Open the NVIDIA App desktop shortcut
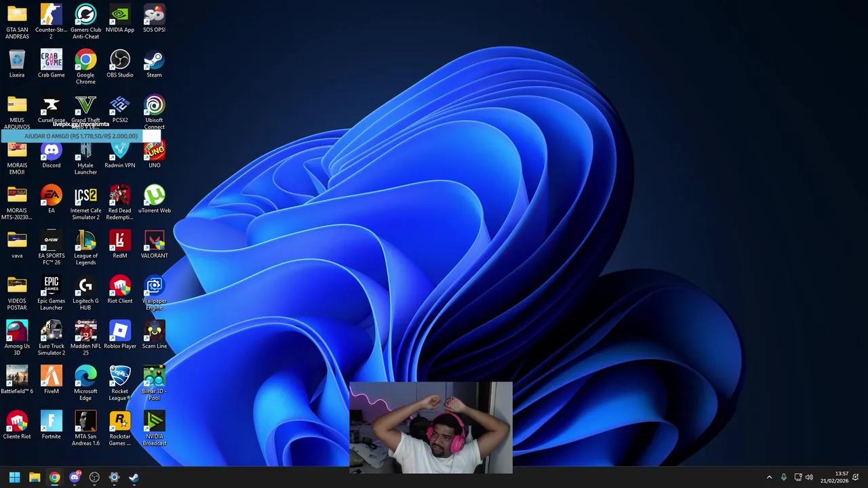Screen dimensions: 868x488 tap(120, 18)
